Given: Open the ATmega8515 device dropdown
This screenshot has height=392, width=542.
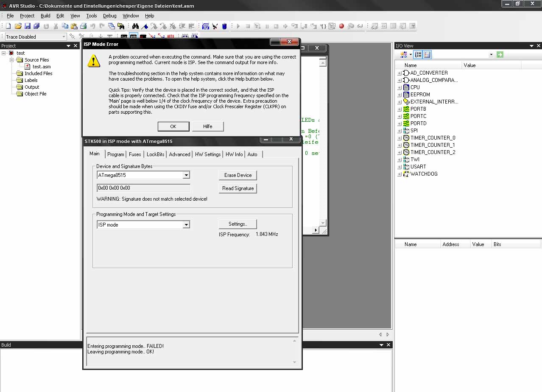Looking at the screenshot, I should pyautogui.click(x=186, y=175).
